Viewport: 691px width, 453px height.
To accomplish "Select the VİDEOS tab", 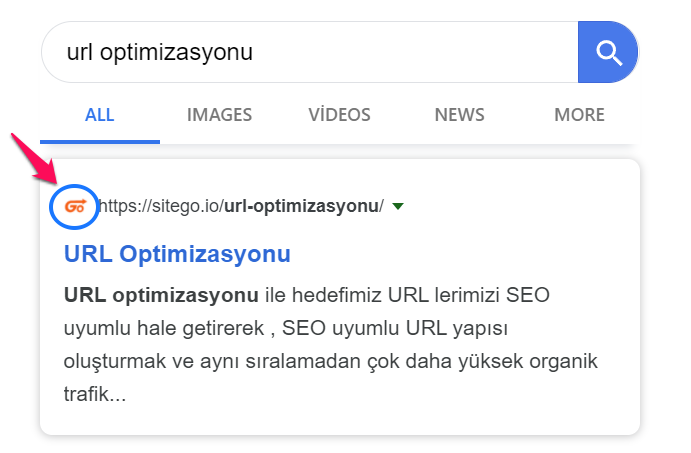I will tap(340, 115).
